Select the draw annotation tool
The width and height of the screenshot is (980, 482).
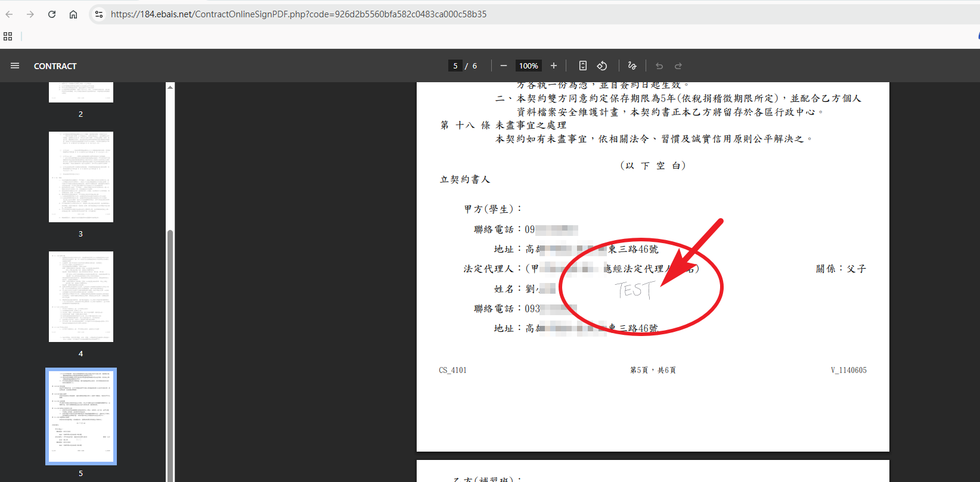[632, 66]
